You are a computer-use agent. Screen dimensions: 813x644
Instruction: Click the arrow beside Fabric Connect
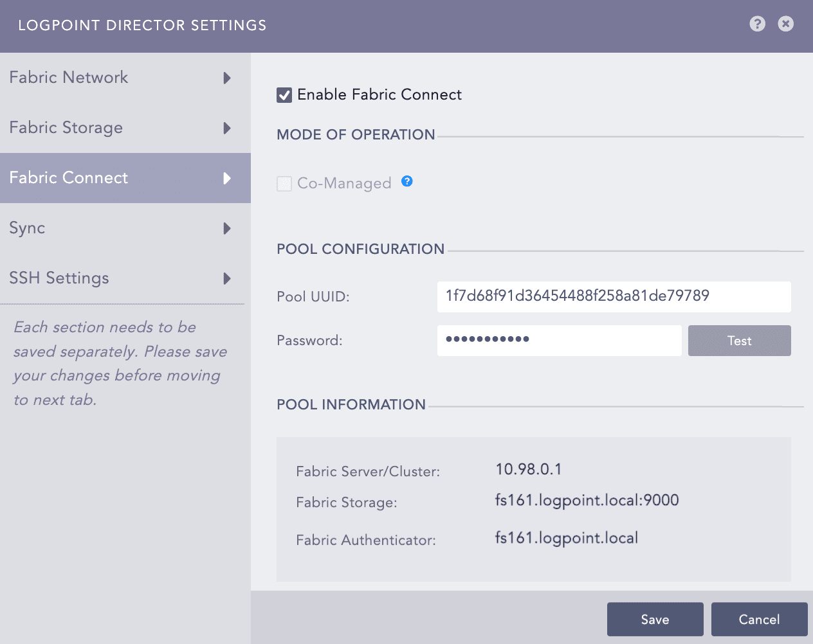226,178
